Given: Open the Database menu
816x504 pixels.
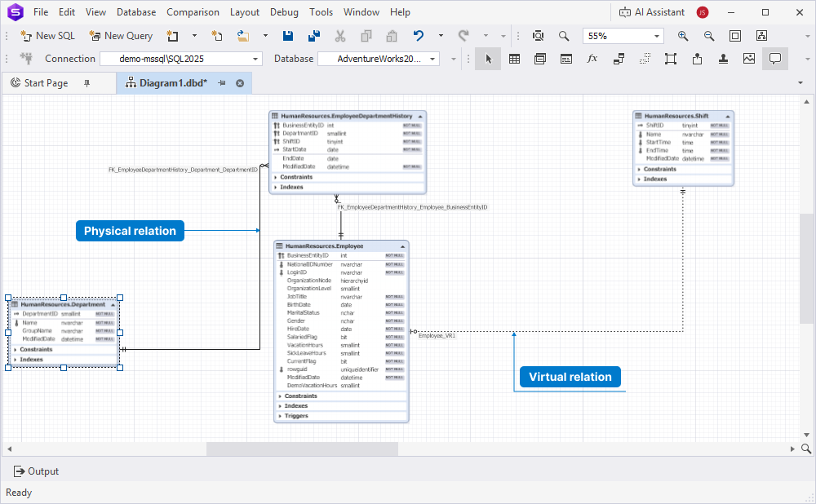Looking at the screenshot, I should [136, 12].
